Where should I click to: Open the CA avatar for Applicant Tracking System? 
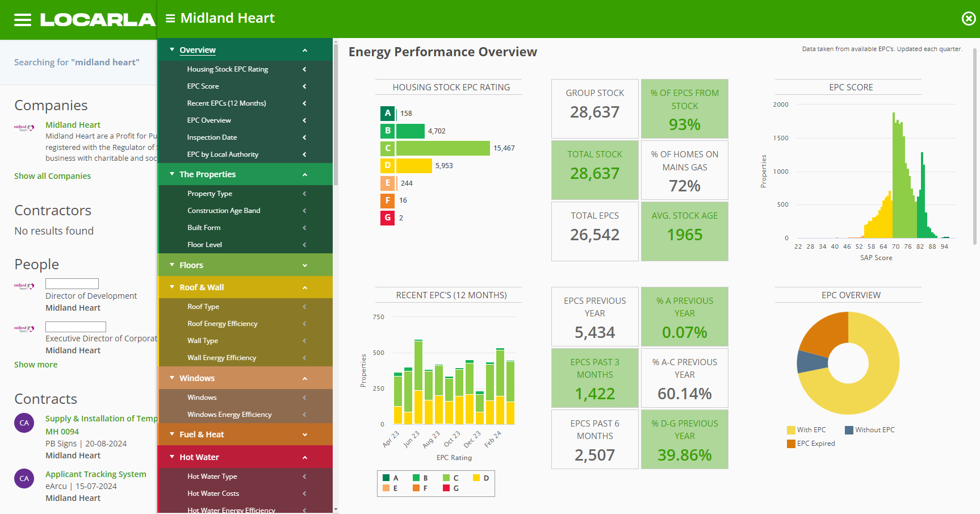(24, 478)
